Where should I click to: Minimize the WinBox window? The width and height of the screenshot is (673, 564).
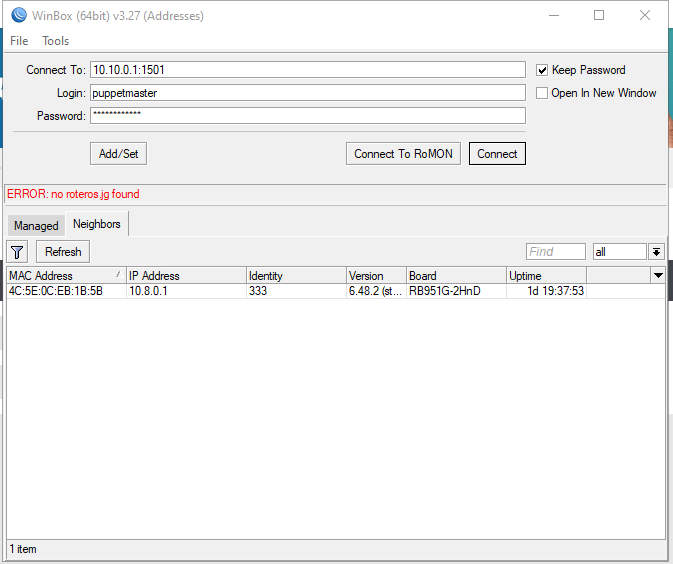[x=554, y=15]
